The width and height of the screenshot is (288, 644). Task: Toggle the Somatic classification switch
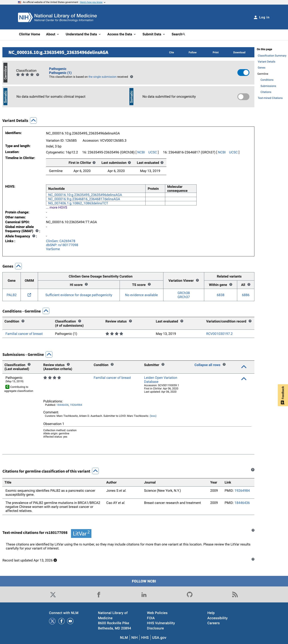tap(243, 97)
